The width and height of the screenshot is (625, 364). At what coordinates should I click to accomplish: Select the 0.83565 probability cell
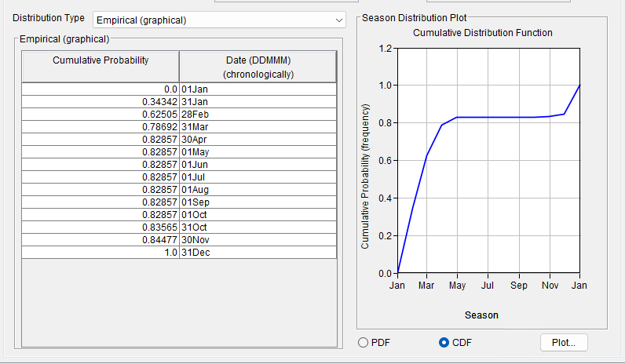(101, 227)
